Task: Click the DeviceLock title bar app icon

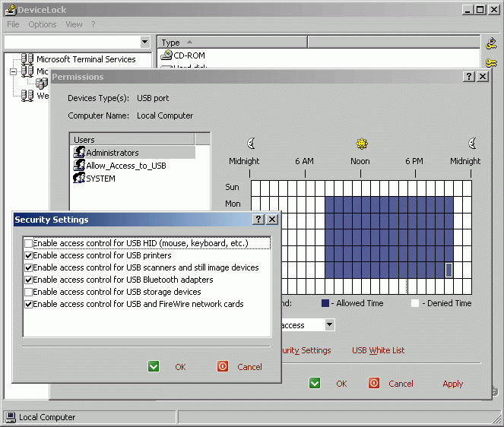Action: (11, 10)
